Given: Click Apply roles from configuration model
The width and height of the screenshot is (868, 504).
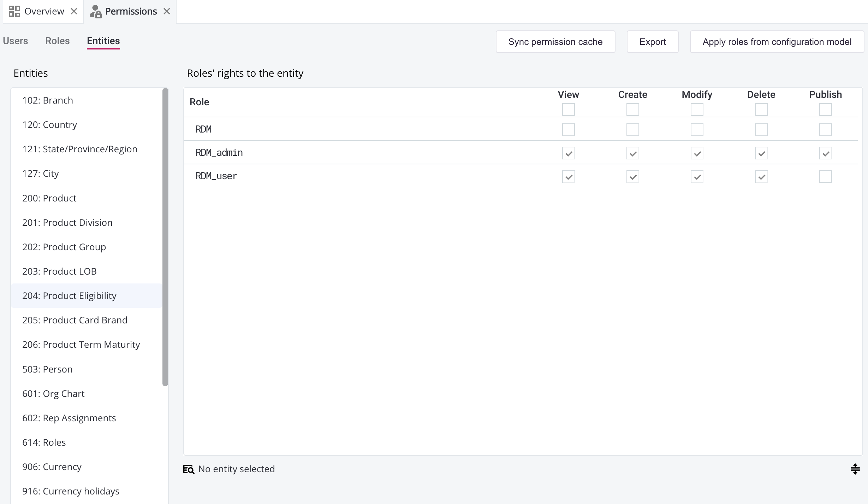Looking at the screenshot, I should point(777,42).
